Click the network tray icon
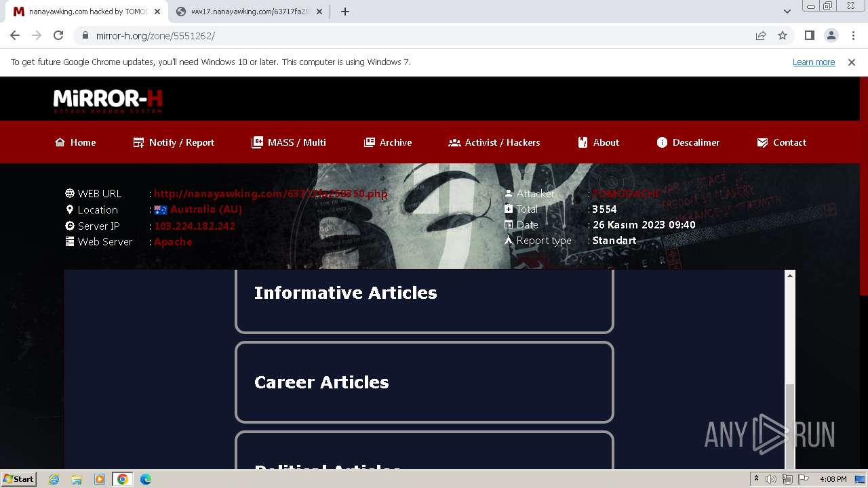Screen dimensions: 868x488 787,479
